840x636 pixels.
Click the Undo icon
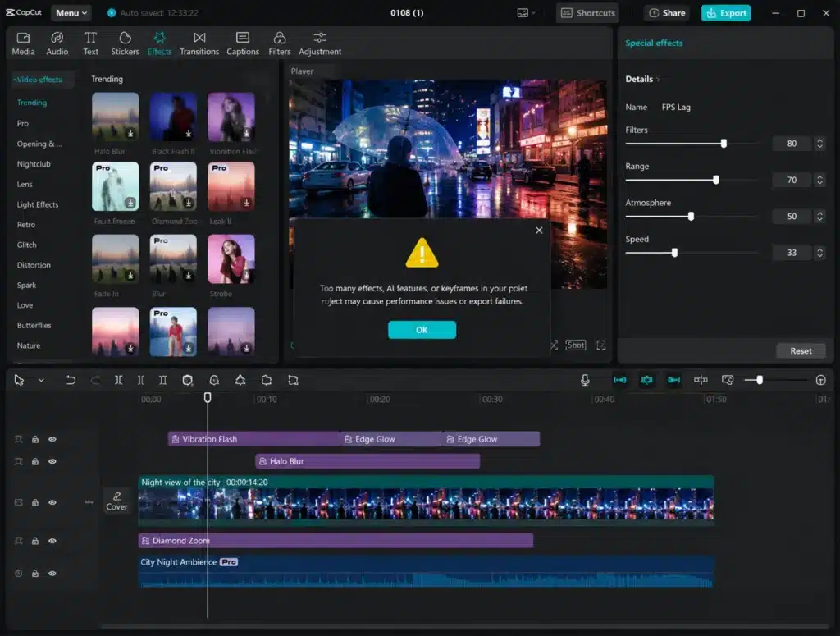(71, 381)
